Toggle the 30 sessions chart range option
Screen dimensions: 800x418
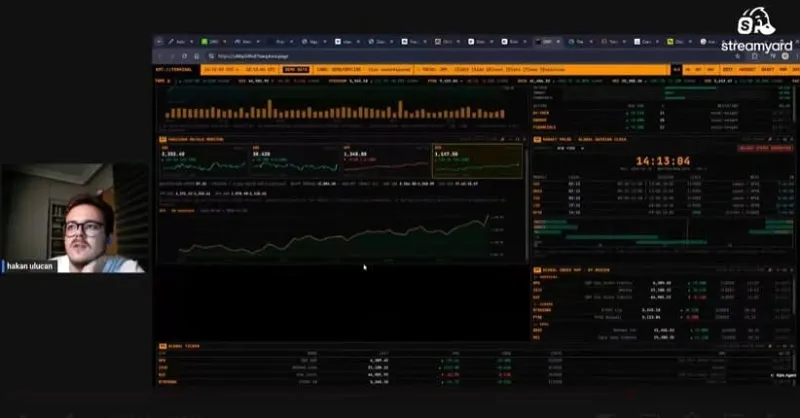click(x=183, y=210)
